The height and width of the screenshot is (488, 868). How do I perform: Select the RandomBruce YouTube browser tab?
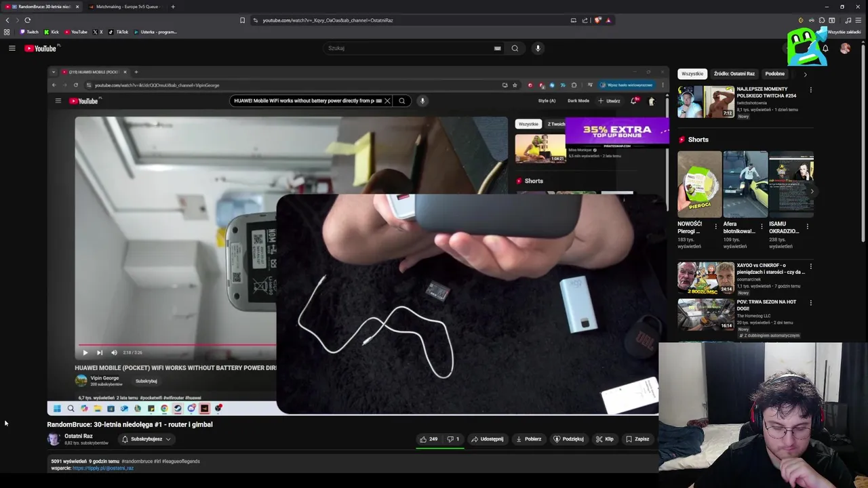point(42,7)
